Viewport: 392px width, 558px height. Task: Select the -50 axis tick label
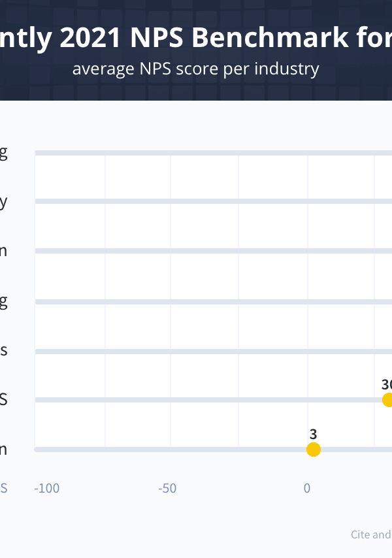[167, 488]
